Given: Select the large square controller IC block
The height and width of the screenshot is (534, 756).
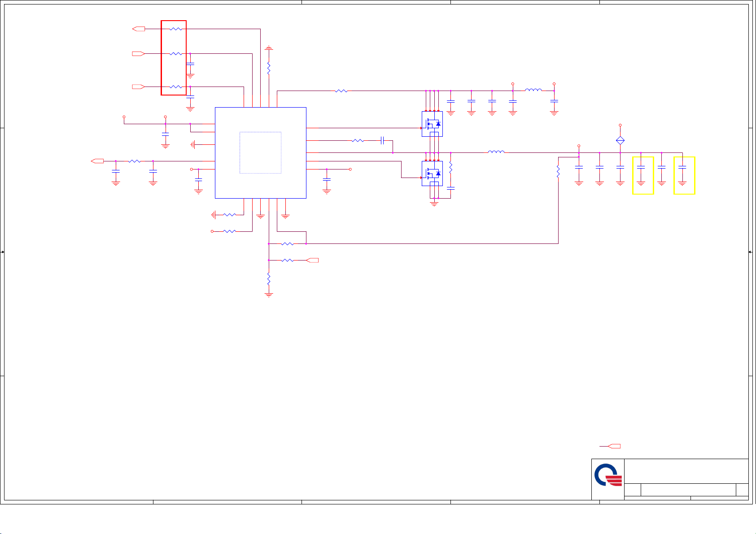Looking at the screenshot, I should [261, 153].
